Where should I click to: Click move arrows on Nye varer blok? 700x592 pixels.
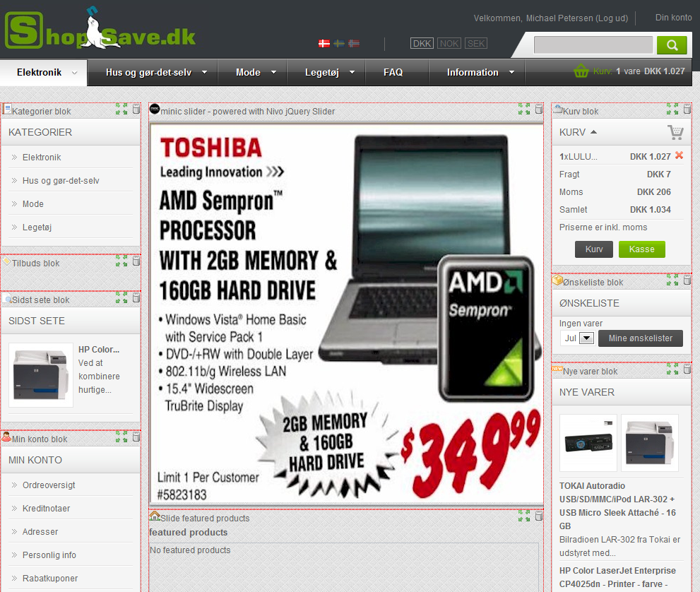(x=672, y=369)
